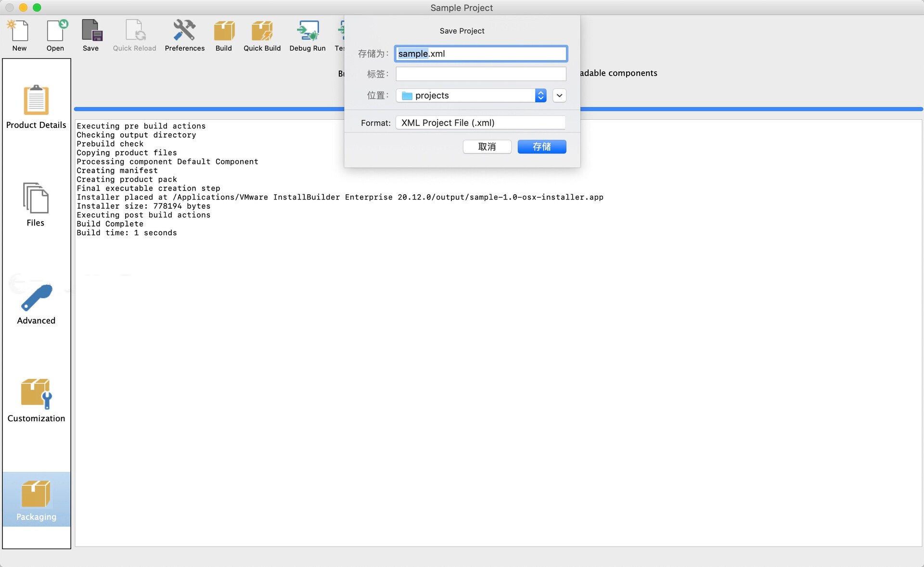Click the yellow minimize window button
Screen dimensions: 924x567
coord(23,8)
